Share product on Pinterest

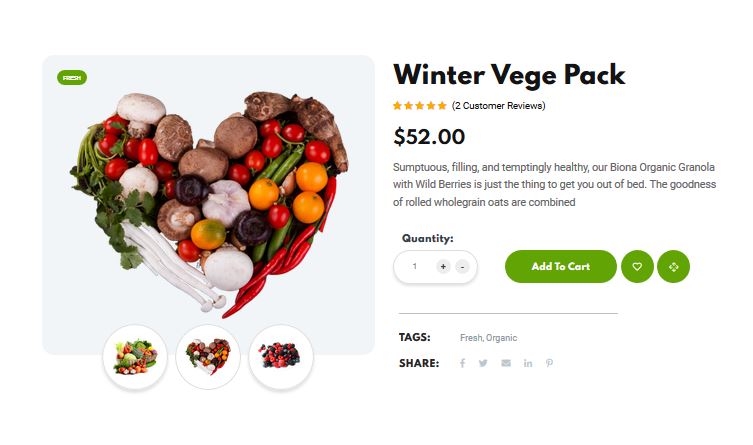click(549, 363)
